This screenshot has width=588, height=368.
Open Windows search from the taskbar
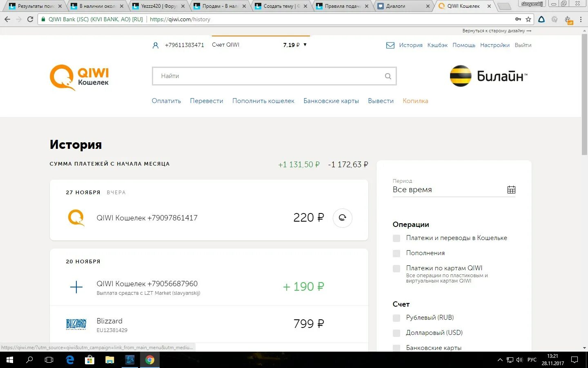[29, 360]
